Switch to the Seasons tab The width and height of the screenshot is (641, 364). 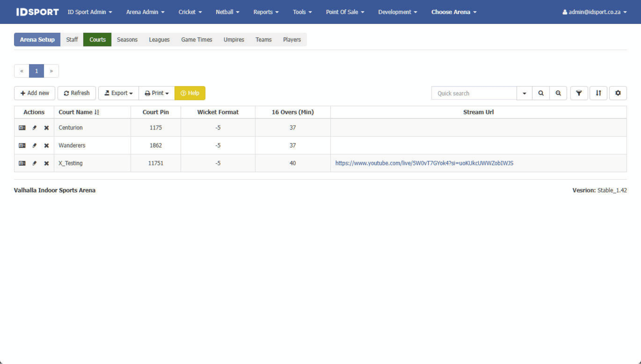click(127, 40)
